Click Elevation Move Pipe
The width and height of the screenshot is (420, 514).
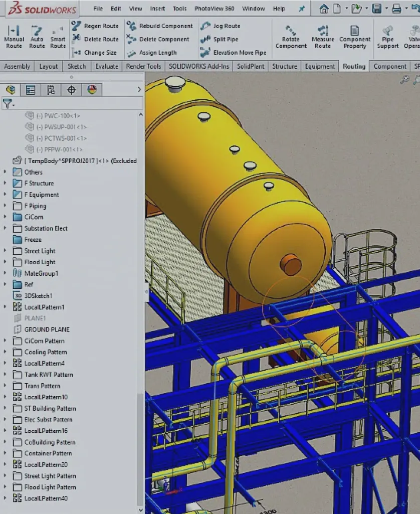[233, 53]
